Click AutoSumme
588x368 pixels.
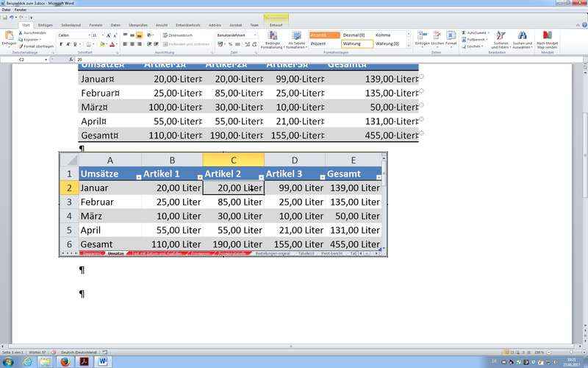tap(475, 33)
